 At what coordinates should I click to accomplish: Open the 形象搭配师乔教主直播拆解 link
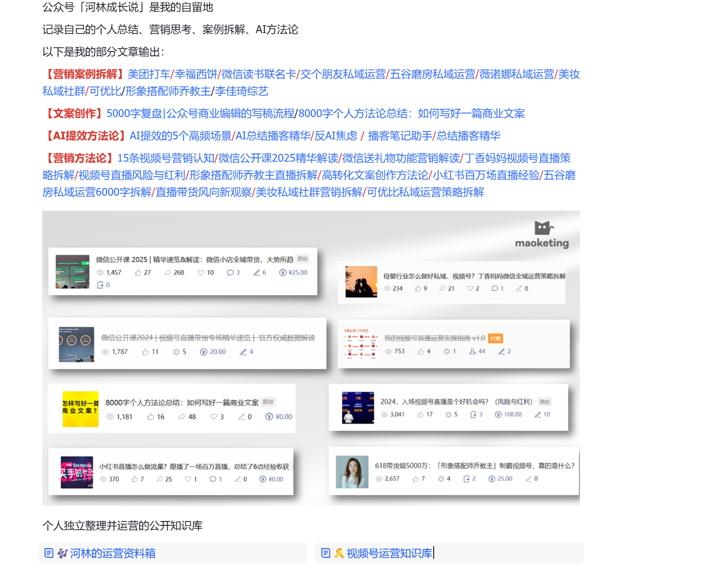(x=254, y=175)
